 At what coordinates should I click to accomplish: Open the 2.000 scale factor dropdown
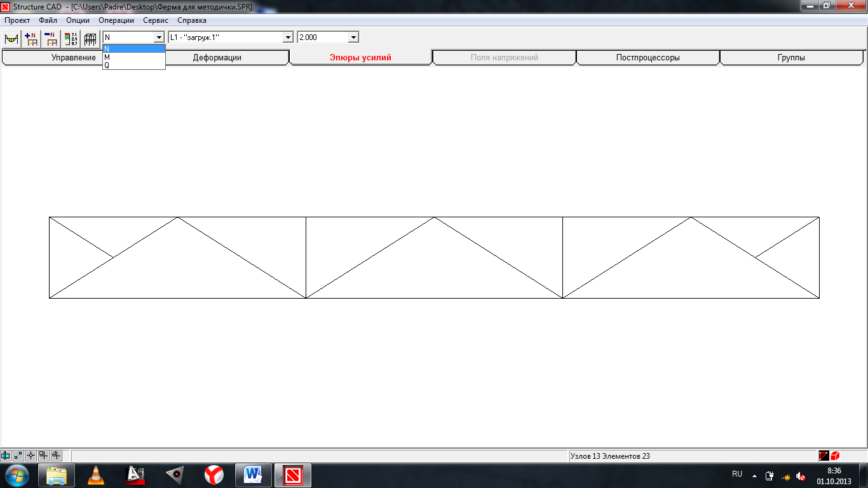353,37
